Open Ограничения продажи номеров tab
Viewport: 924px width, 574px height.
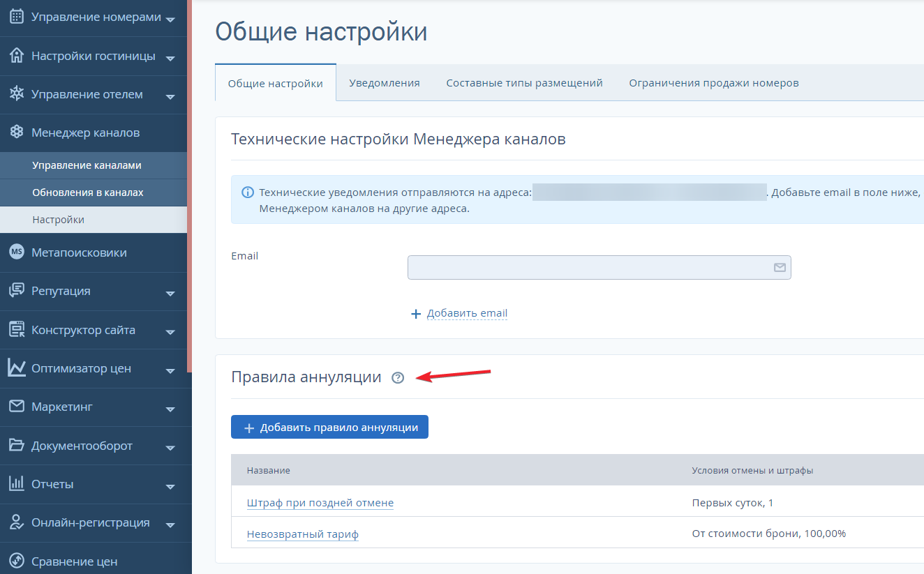(714, 83)
